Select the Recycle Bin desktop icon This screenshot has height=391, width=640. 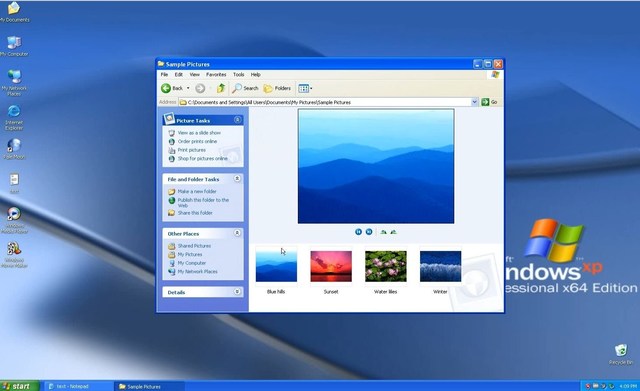621,355
